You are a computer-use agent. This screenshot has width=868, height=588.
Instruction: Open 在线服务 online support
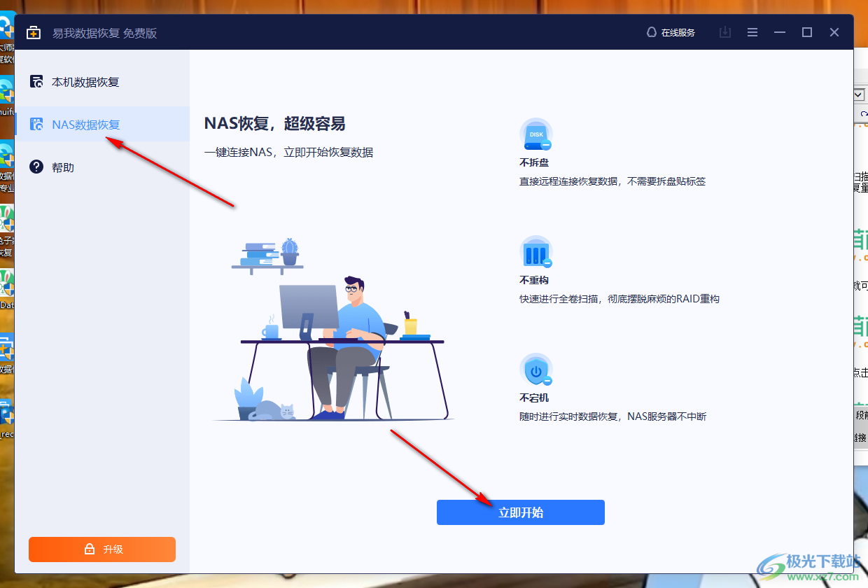[x=671, y=32]
